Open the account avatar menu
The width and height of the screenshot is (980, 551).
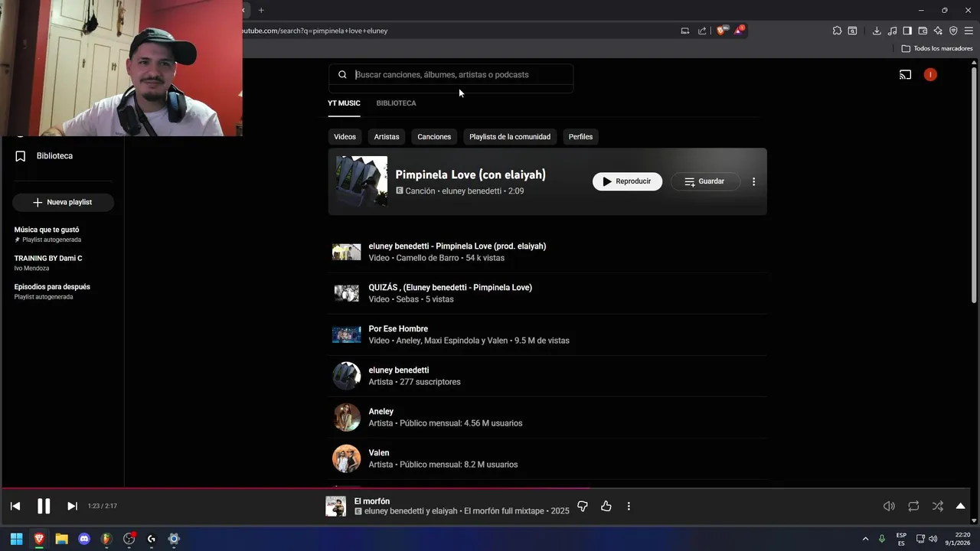pyautogui.click(x=930, y=75)
